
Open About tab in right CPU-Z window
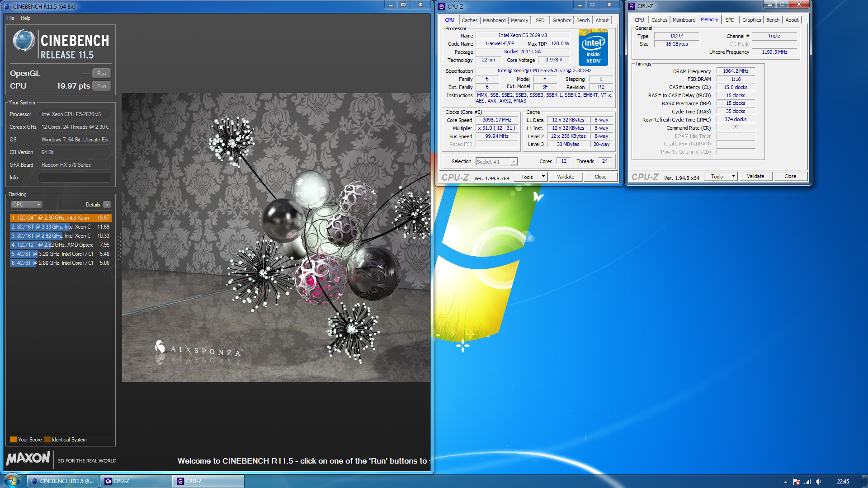(792, 20)
